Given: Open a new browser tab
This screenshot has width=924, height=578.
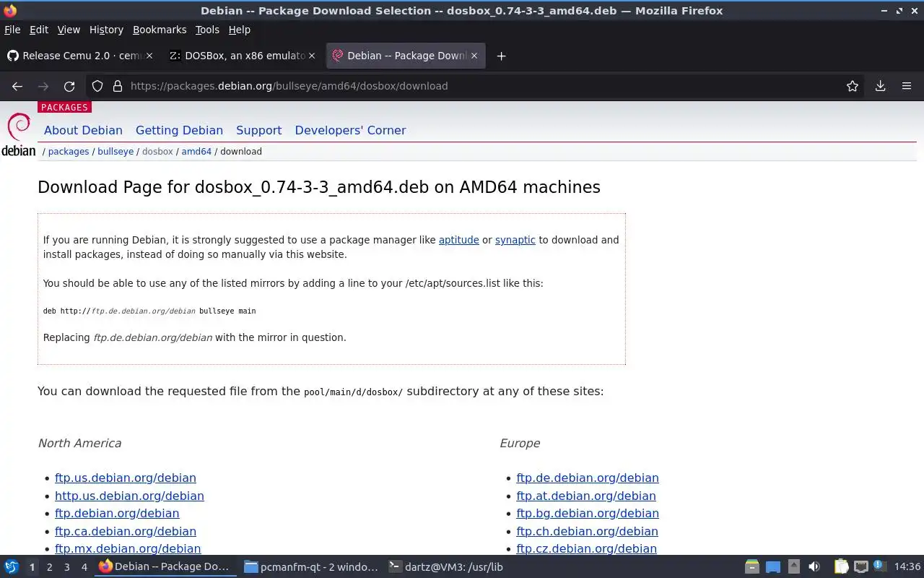Looking at the screenshot, I should [501, 56].
